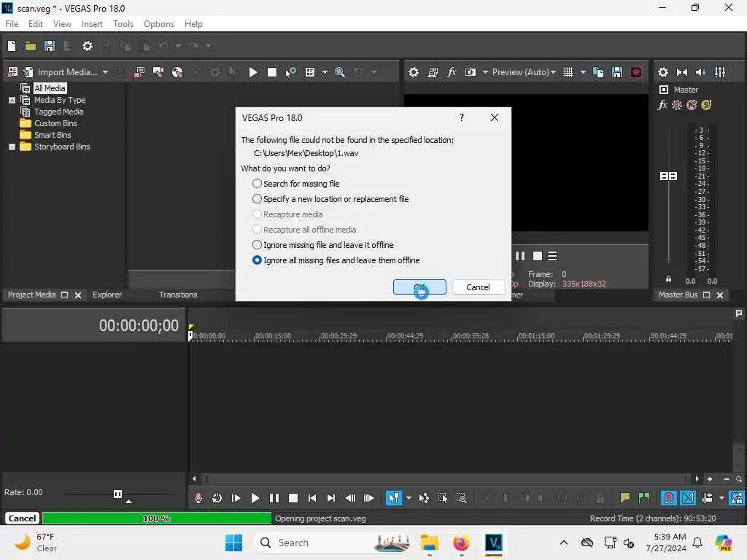The image size is (747, 560).
Task: Switch to Transitions tab
Action: pyautogui.click(x=178, y=295)
